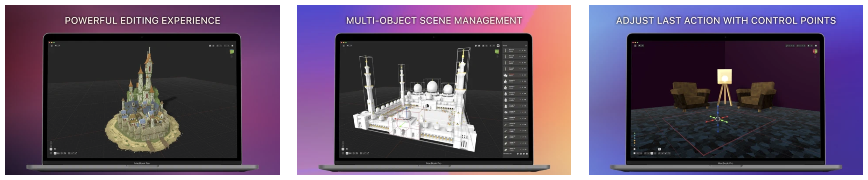Screen dimensions: 868x180
Task: Click the blue vertical gizmo arrow on the mosque
Action: pyautogui.click(x=407, y=112)
